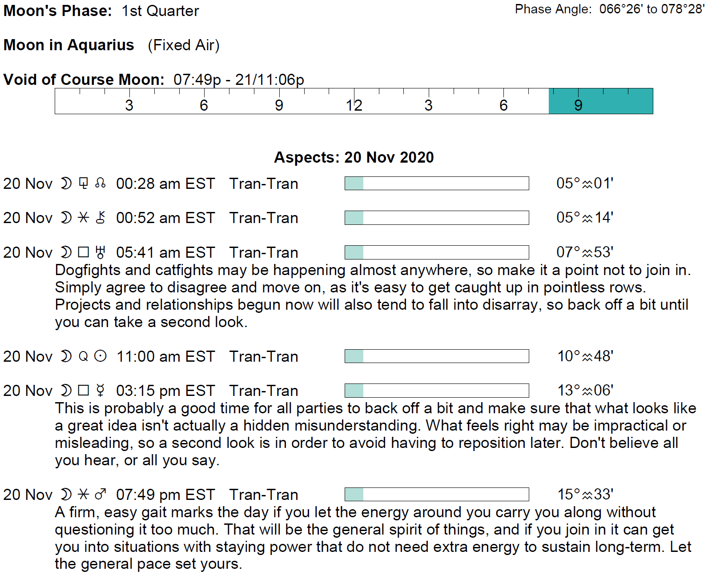
Task: Click the Sun glyph in the 11:00 am row
Action: pyautogui.click(x=101, y=356)
